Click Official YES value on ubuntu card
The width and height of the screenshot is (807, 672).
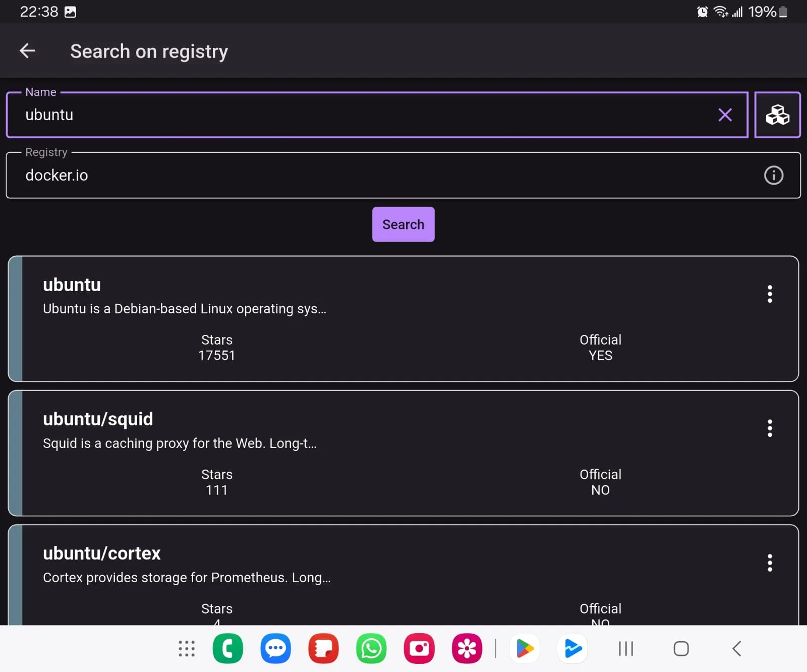point(600,356)
